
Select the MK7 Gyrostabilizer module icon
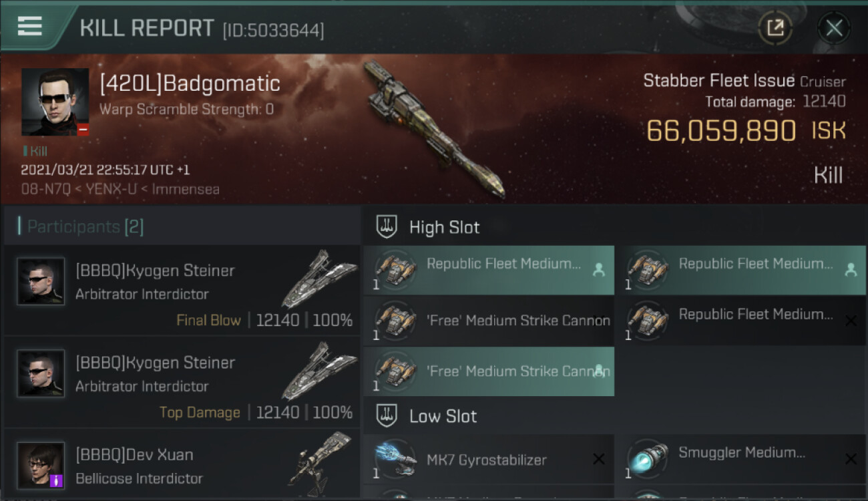click(395, 460)
